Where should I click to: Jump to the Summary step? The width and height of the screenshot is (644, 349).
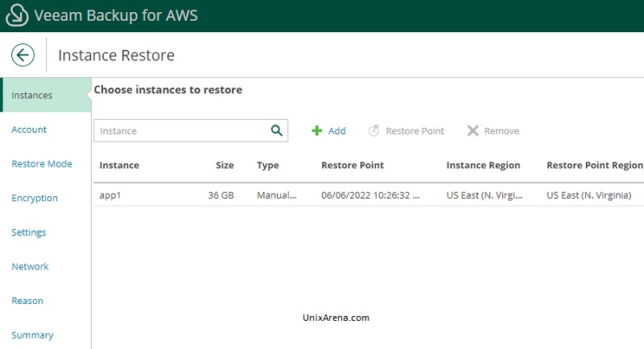tap(32, 335)
